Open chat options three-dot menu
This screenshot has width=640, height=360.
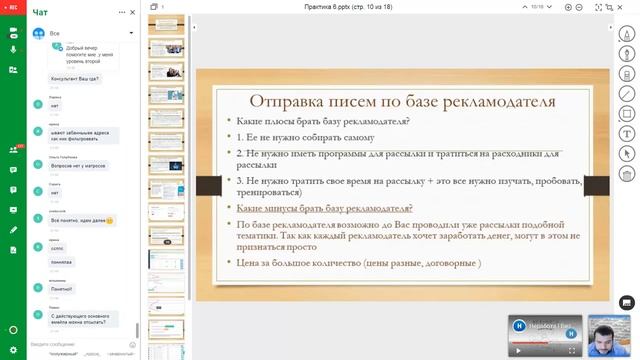[122, 12]
